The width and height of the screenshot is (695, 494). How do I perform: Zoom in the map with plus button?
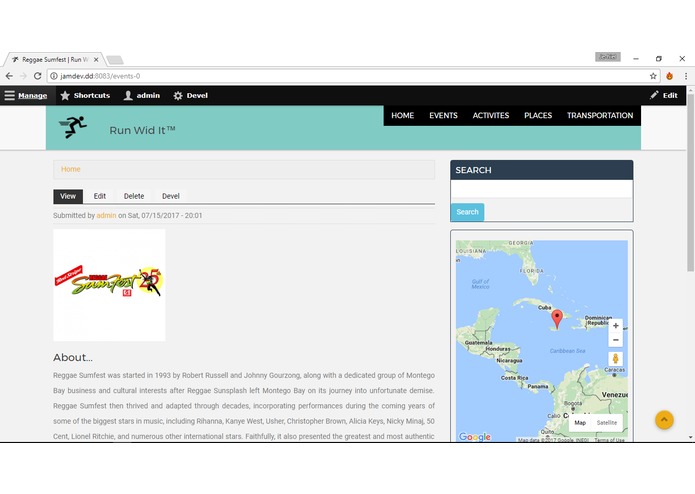[616, 326]
